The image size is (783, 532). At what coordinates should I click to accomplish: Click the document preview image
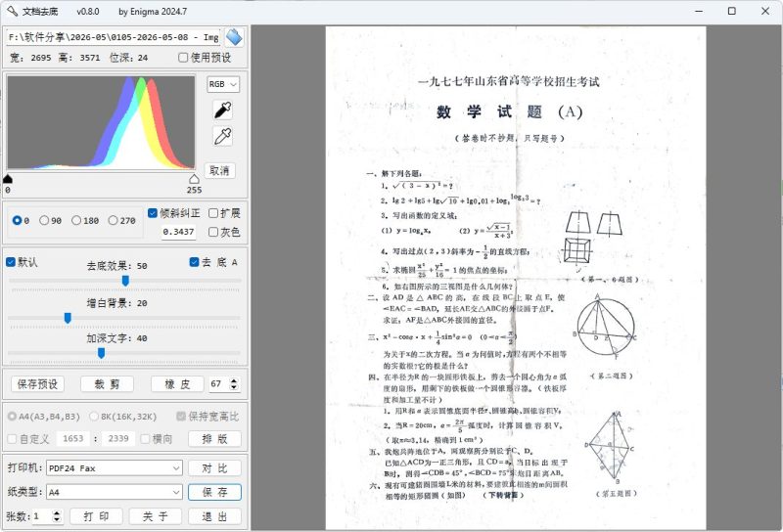pyautogui.click(x=516, y=278)
